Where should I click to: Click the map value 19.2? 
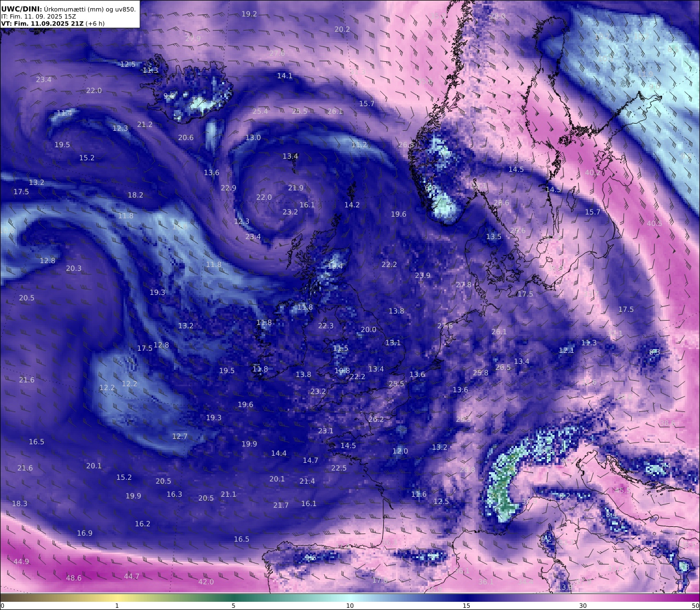[x=249, y=14]
